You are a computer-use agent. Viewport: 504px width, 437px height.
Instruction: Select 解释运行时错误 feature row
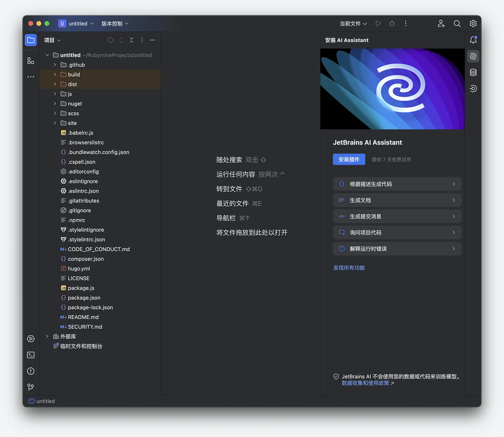397,249
